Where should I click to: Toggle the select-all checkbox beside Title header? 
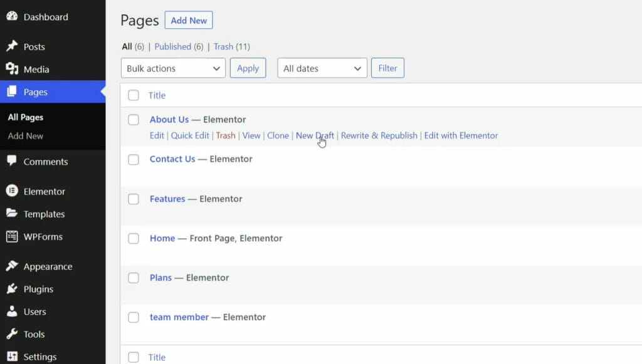(x=134, y=95)
